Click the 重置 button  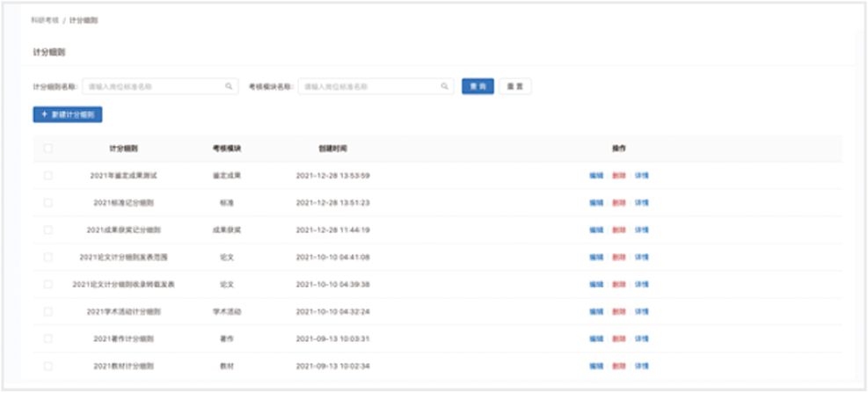(514, 87)
